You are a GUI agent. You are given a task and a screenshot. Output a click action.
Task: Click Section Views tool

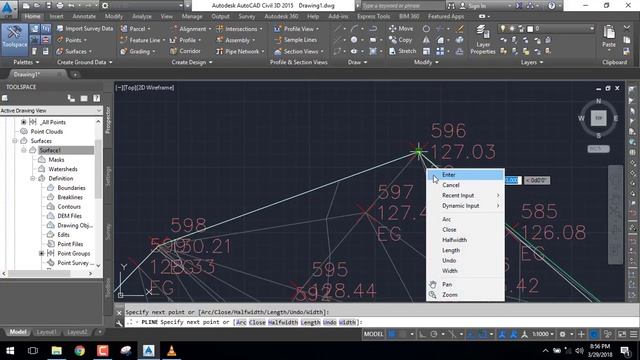tap(299, 51)
